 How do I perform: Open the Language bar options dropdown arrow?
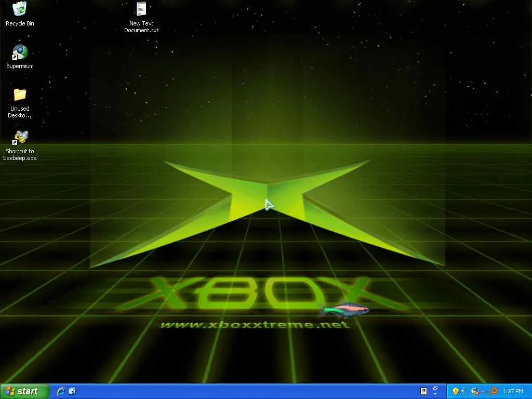[x=435, y=394]
